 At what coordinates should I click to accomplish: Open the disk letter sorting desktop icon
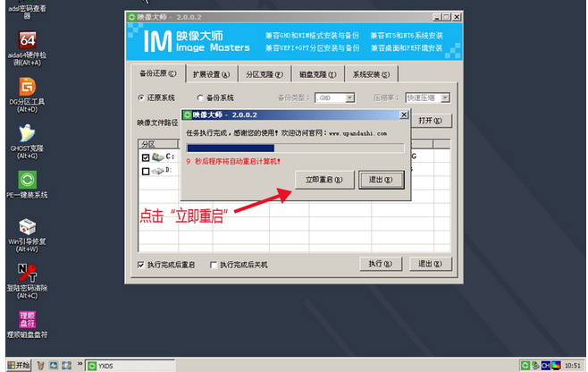click(28, 320)
